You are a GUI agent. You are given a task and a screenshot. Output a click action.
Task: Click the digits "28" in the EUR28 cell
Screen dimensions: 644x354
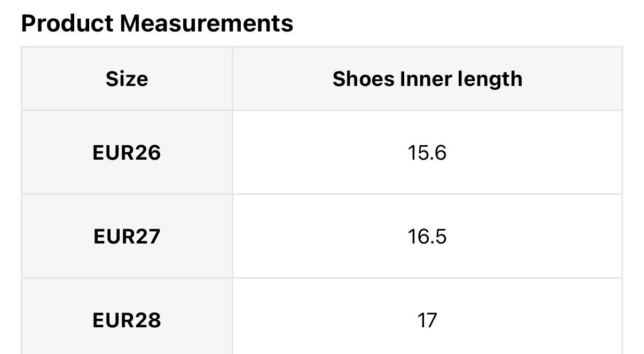pos(147,320)
